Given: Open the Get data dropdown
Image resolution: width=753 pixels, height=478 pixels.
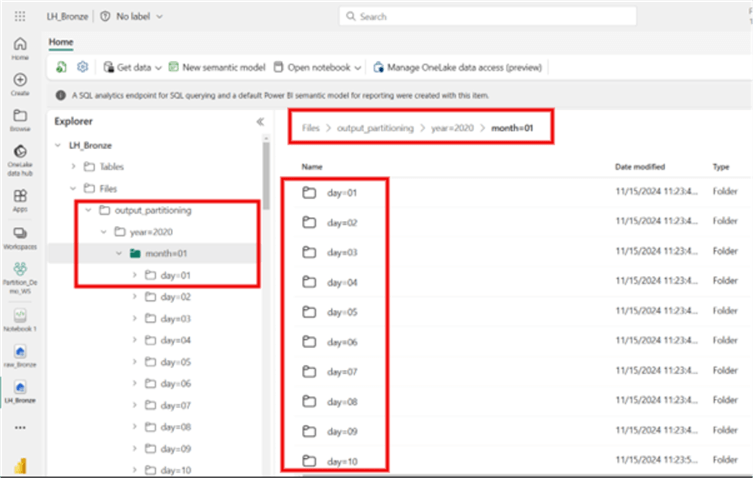Looking at the screenshot, I should pyautogui.click(x=133, y=67).
